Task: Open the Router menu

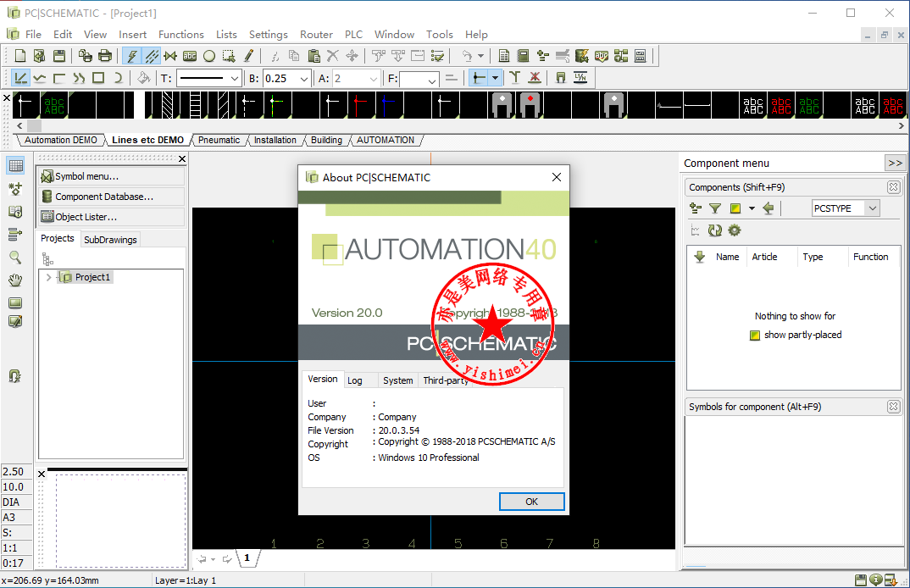Action: click(316, 34)
